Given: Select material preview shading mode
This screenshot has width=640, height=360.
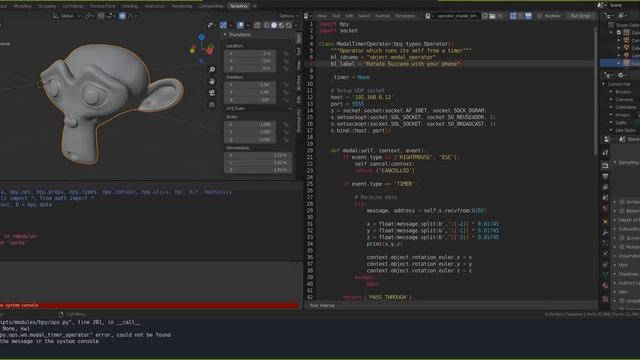Looking at the screenshot, I should pos(281,25).
